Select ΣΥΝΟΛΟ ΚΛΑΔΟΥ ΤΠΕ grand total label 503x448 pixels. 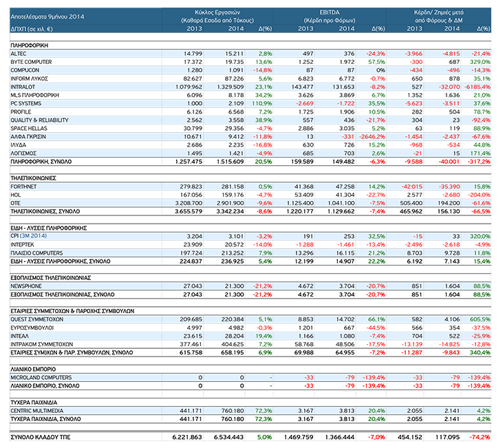click(41, 437)
